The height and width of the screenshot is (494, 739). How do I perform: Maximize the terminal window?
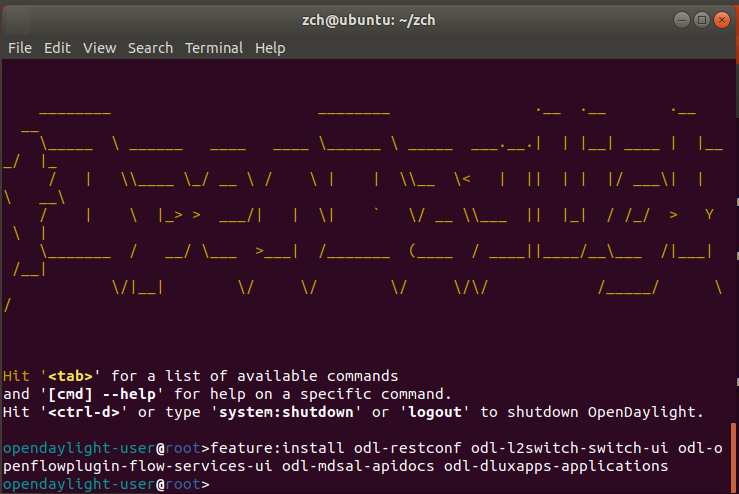pyautogui.click(x=702, y=20)
